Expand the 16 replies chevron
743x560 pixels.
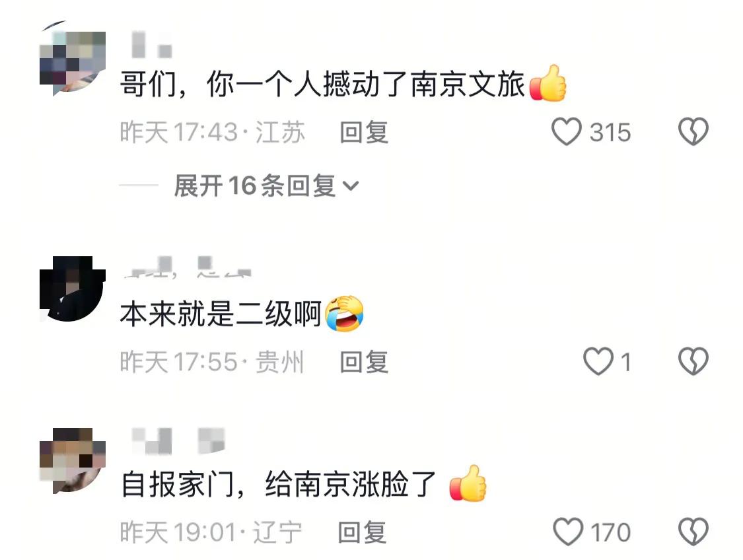point(351,186)
